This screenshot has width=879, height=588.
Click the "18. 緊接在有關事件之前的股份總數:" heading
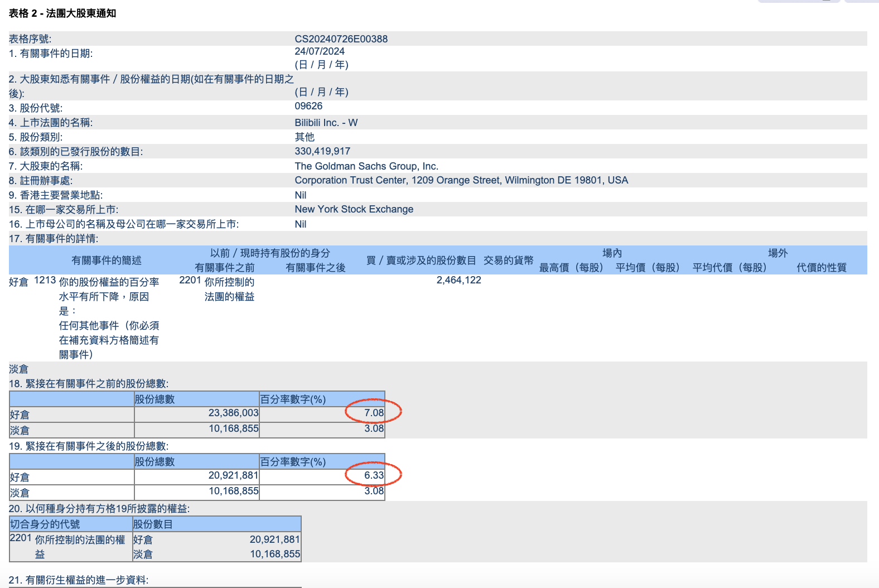[89, 384]
